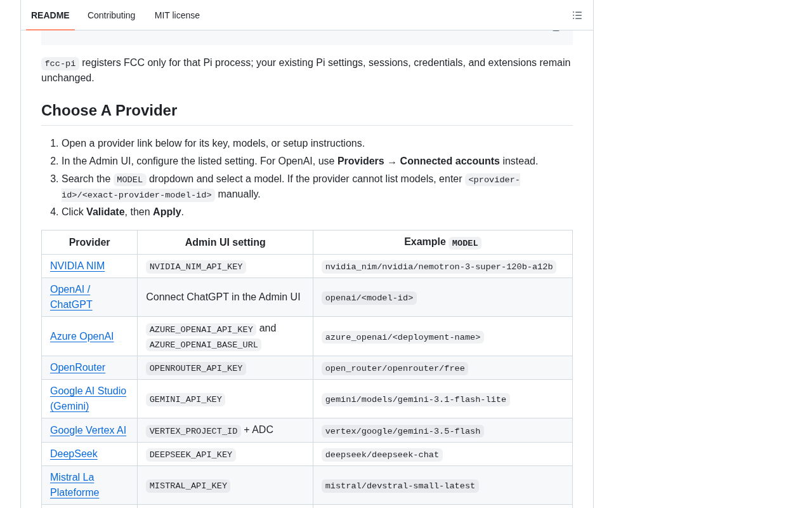Open the MIT license tab

(x=177, y=15)
